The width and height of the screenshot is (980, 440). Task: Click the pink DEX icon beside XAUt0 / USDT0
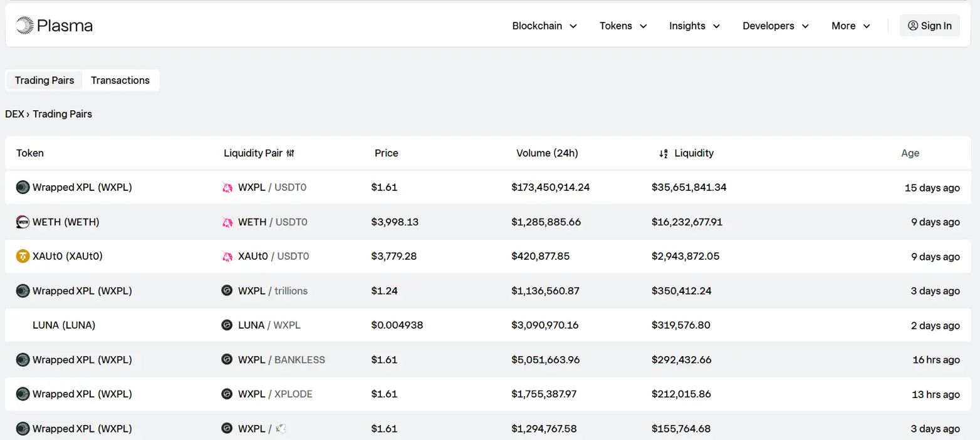pos(227,256)
